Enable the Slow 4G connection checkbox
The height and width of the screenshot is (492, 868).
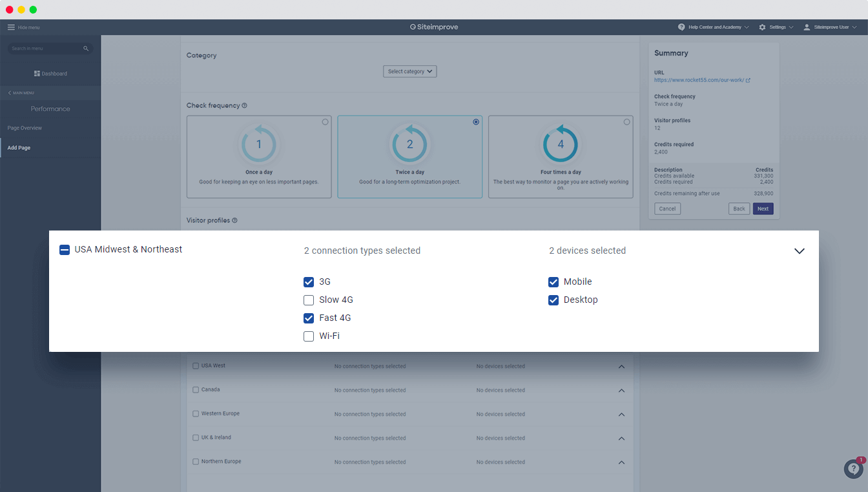pyautogui.click(x=309, y=300)
